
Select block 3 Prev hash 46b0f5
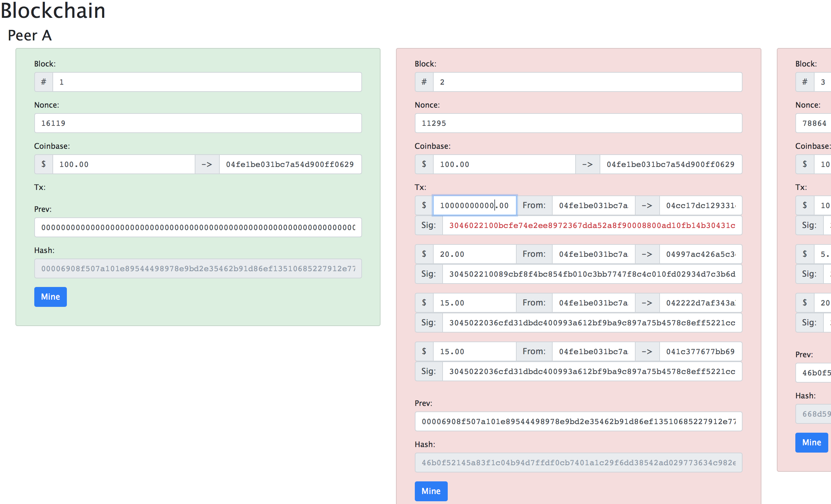pyautogui.click(x=813, y=373)
